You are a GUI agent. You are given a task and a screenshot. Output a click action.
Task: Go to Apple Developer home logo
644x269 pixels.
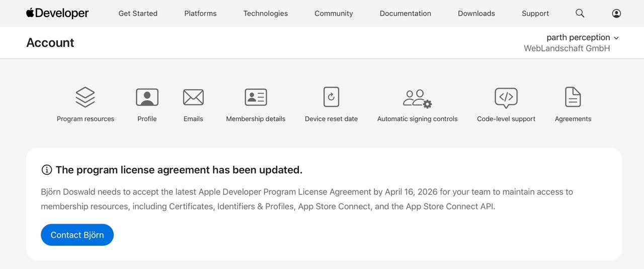coord(57,14)
